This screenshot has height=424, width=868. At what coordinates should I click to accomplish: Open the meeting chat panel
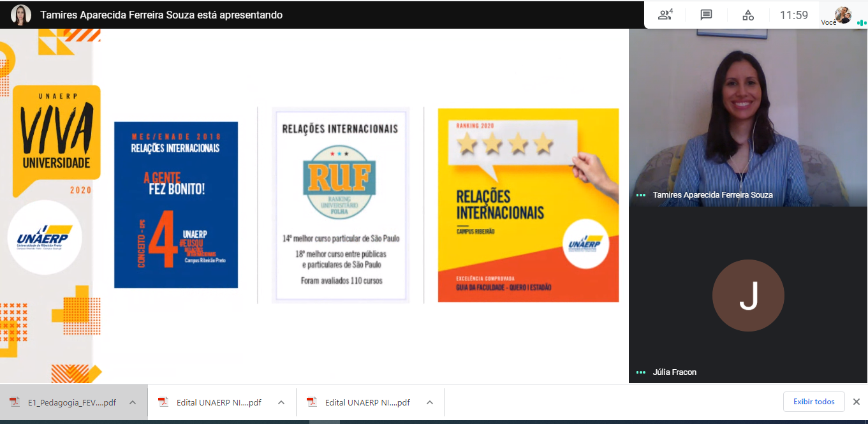click(706, 15)
